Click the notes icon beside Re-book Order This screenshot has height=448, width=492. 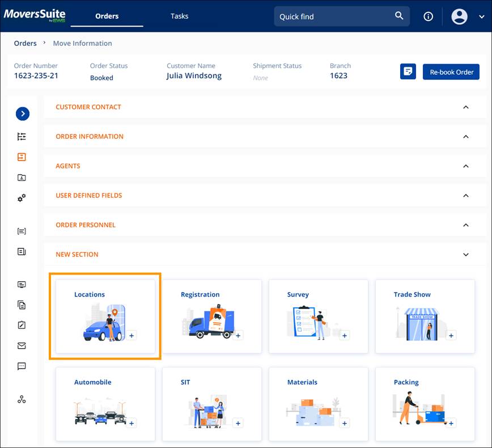408,71
